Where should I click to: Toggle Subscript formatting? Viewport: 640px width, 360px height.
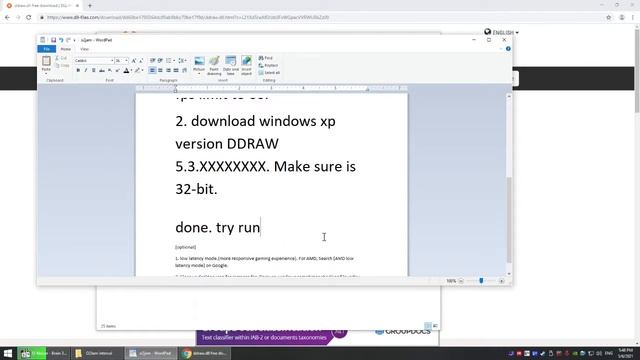click(x=109, y=70)
